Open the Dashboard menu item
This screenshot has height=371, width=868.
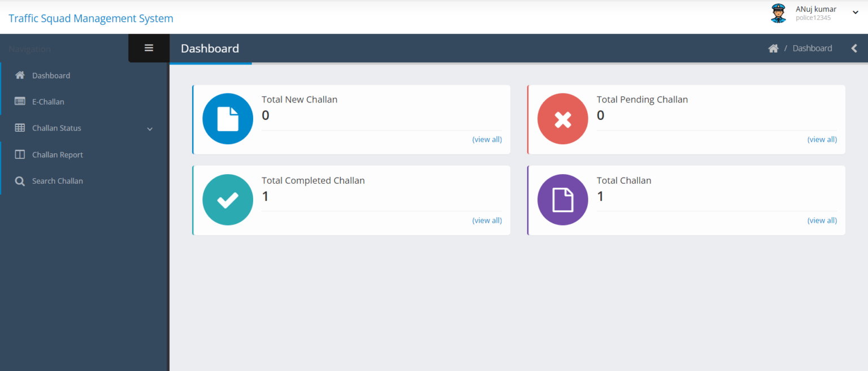pos(85,75)
